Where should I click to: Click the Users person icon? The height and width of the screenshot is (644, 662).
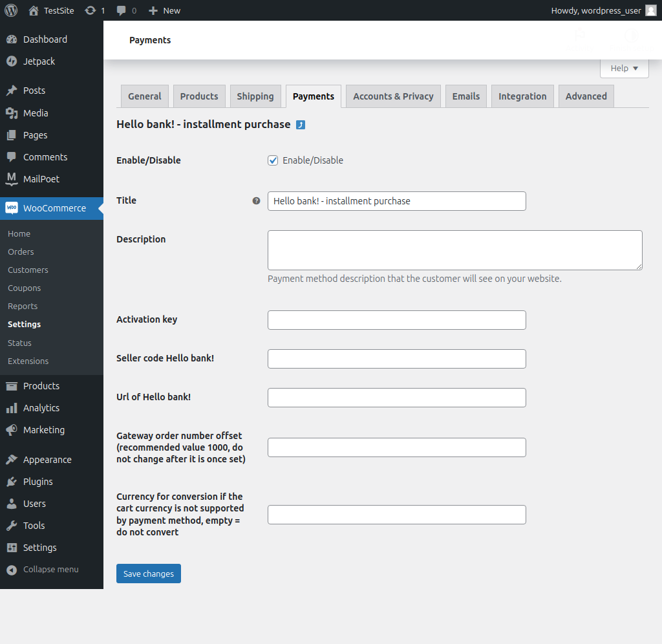point(12,504)
